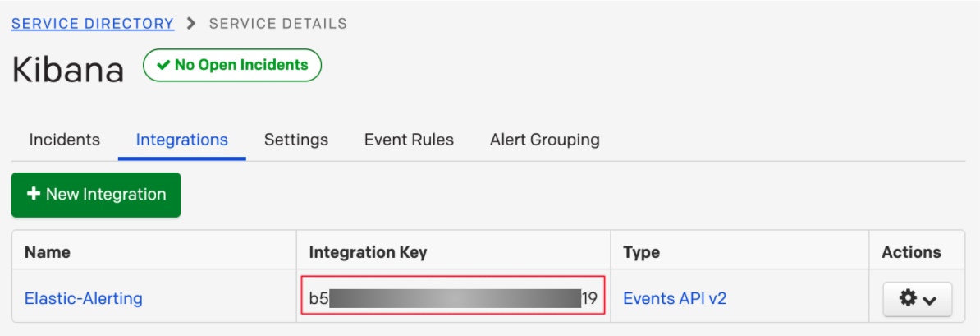Select the No Open Incidents status badge
This screenshot has width=980, height=336.
point(232,65)
